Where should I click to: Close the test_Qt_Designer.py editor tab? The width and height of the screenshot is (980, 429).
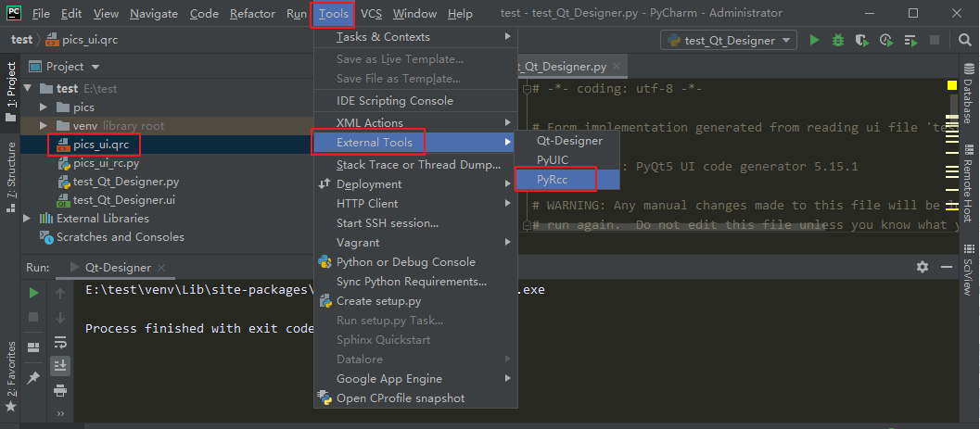617,66
